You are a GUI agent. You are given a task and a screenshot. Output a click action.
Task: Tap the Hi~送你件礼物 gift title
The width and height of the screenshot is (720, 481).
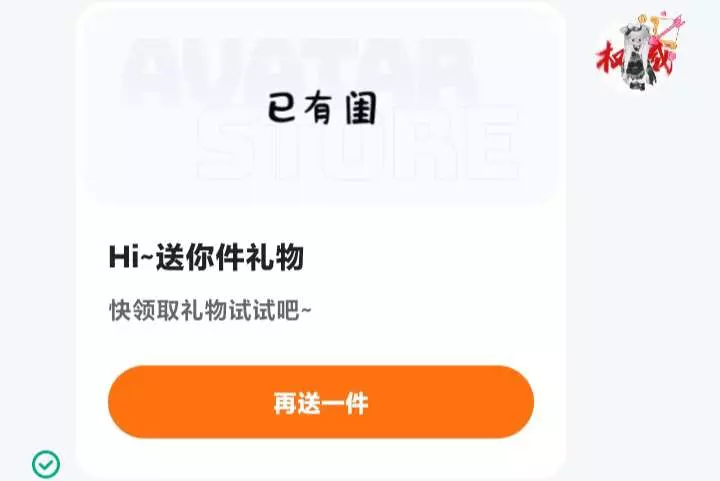point(206,257)
